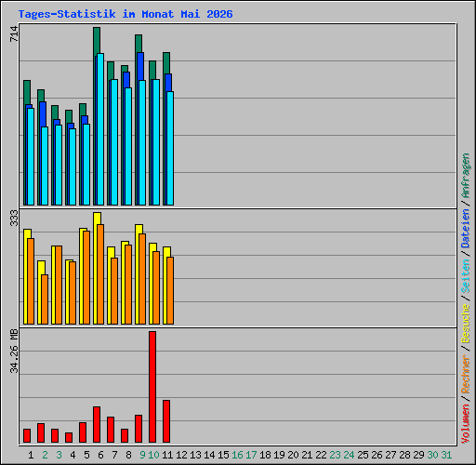Click the Seiten legend label
The height and width of the screenshot is (465, 476).
point(466,276)
